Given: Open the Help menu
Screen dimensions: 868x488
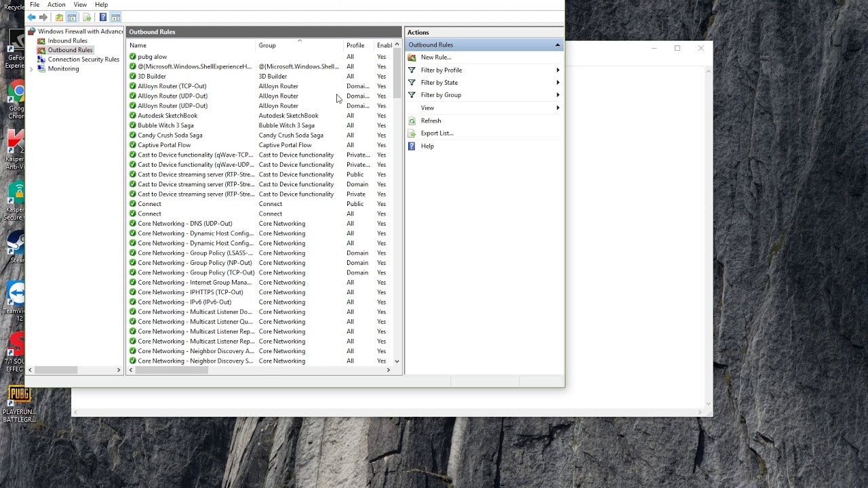Looking at the screenshot, I should pos(101,5).
